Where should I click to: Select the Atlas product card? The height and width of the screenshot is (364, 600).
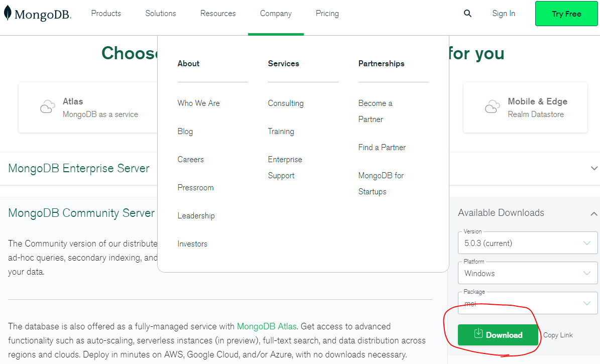[88, 107]
